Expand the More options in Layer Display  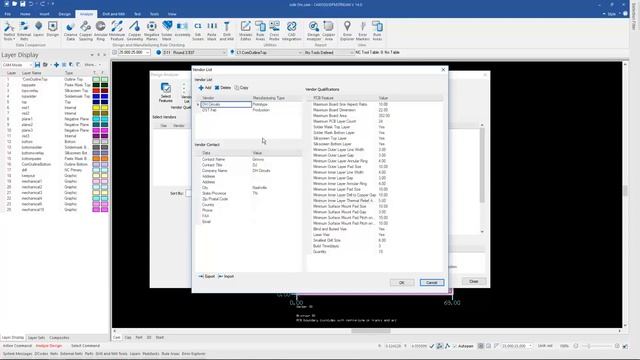pyautogui.click(x=91, y=65)
